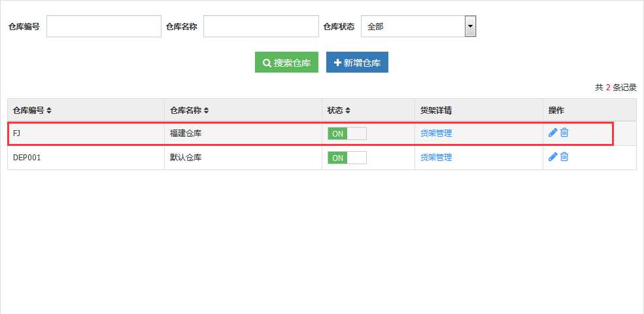Open the 仓库状态 dropdown showing 全部
Screen dimensions: 644x314
coord(418,26)
